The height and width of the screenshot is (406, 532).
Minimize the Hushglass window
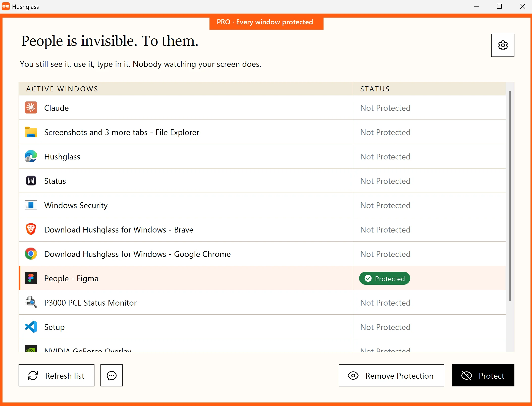pos(476,7)
